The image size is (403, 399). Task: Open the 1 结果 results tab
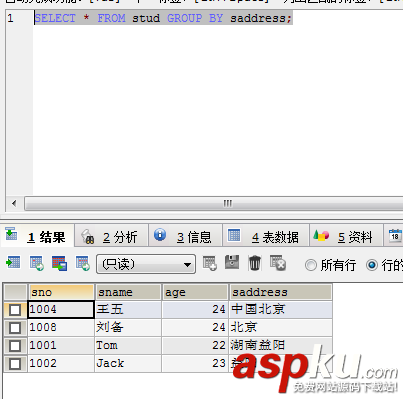point(37,236)
